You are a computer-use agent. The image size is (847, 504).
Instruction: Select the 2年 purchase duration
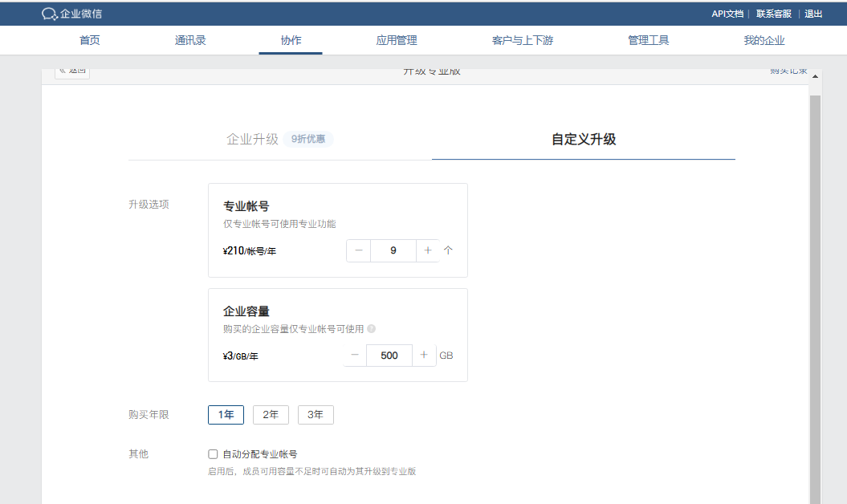(x=271, y=415)
